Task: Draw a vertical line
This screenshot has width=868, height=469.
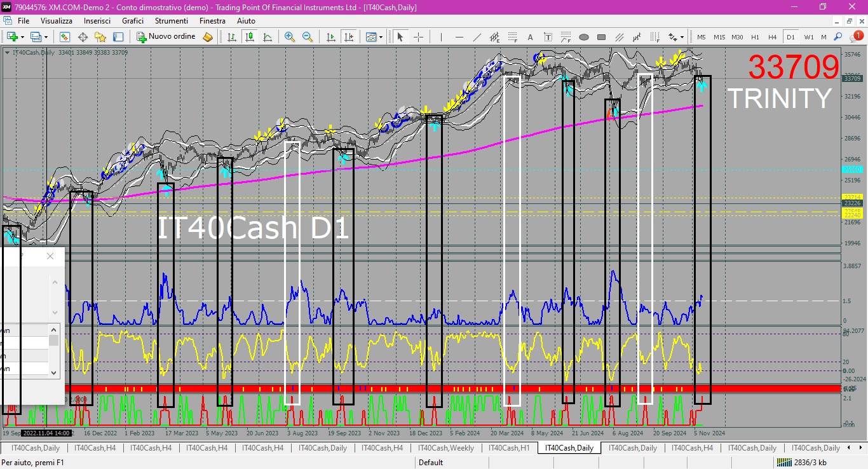Action: point(441,37)
